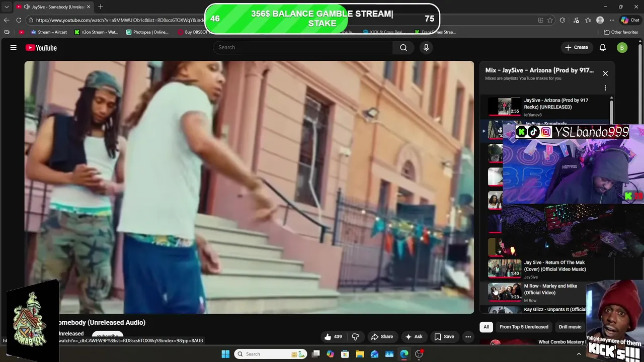The width and height of the screenshot is (644, 362).
Task: Go to YouTube home via the logo
Action: pos(41,48)
